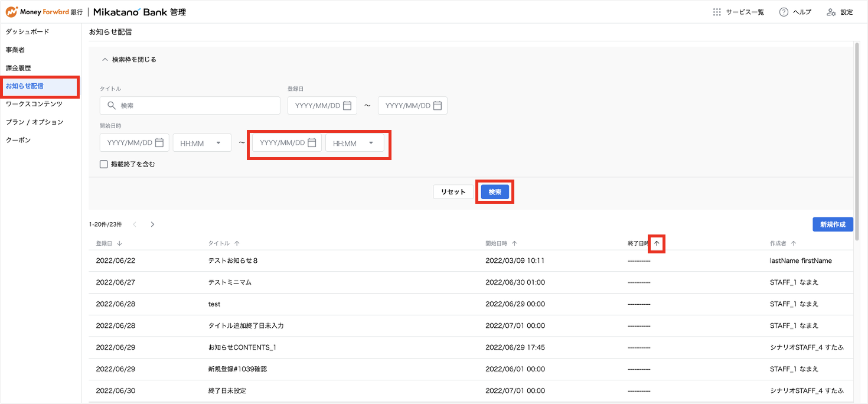
Task: Go to previous results page arrow
Action: click(135, 224)
